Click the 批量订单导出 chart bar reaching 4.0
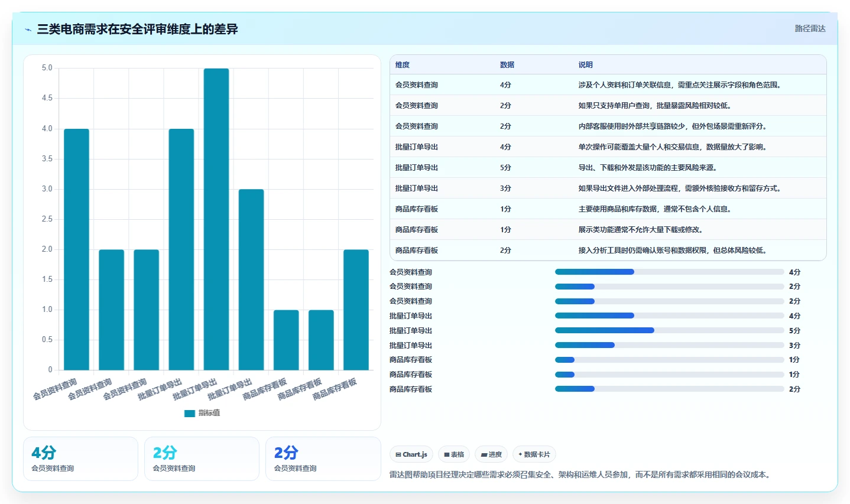850x504 pixels. point(181,249)
